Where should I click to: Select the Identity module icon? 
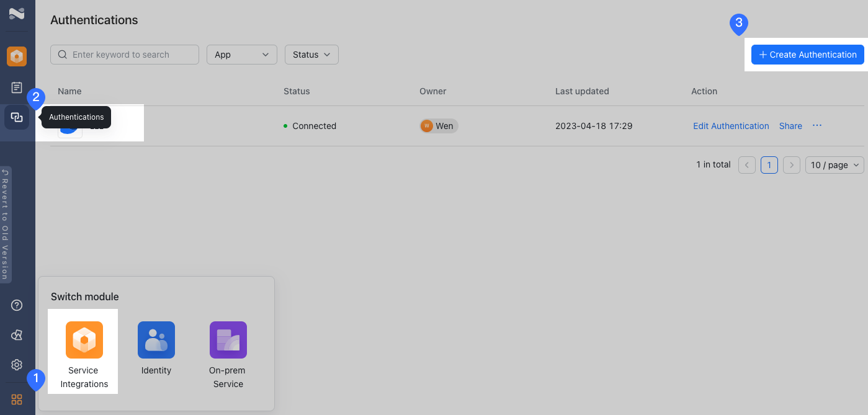point(156,339)
